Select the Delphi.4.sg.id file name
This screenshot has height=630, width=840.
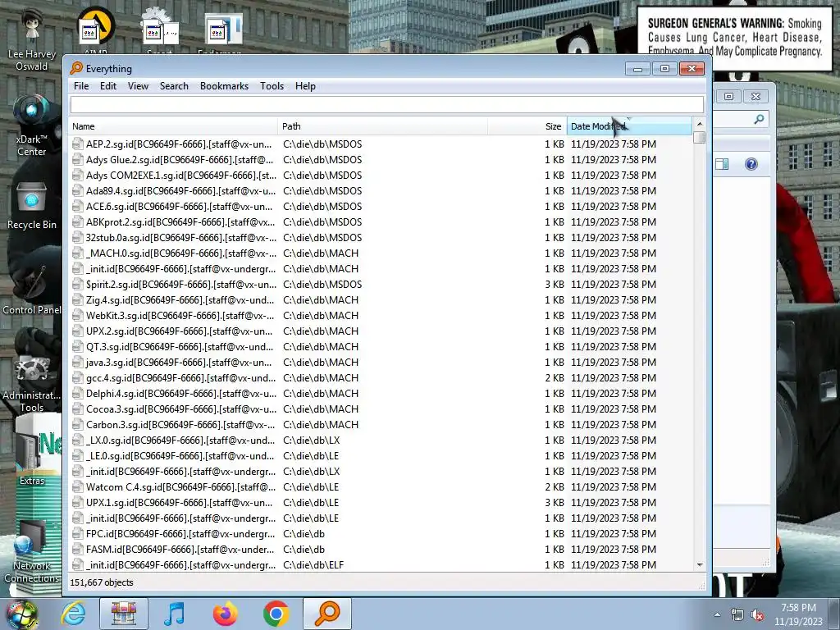point(181,393)
